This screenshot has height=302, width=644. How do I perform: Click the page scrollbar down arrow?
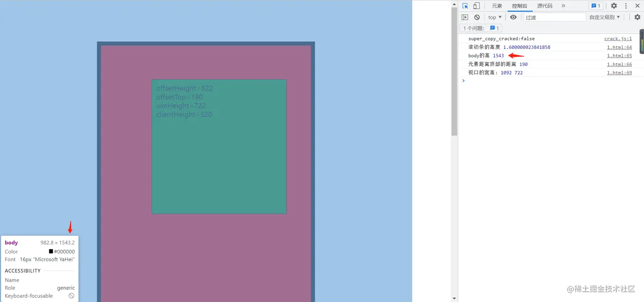pyautogui.click(x=454, y=299)
